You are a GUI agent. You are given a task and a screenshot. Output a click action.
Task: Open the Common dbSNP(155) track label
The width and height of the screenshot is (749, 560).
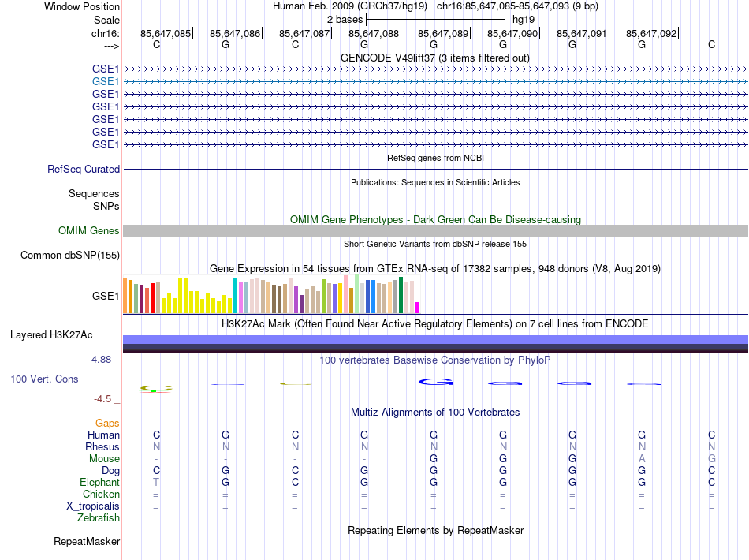point(70,255)
